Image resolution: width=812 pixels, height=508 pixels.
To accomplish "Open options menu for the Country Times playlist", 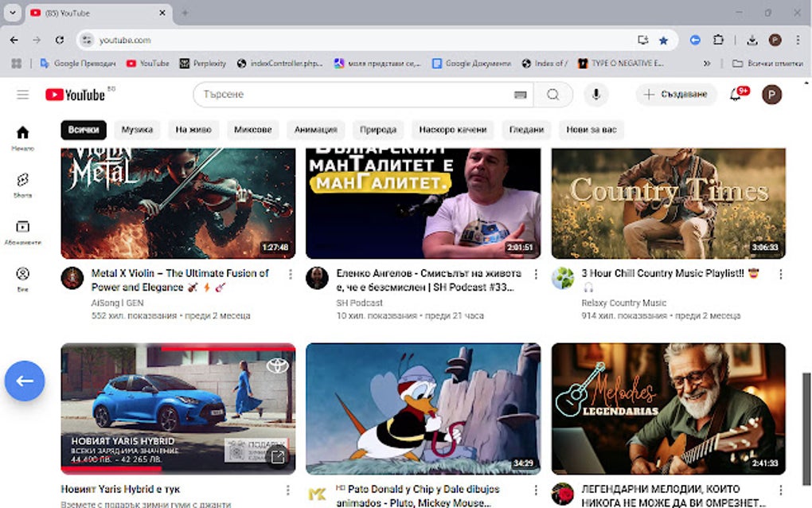I will 783,274.
